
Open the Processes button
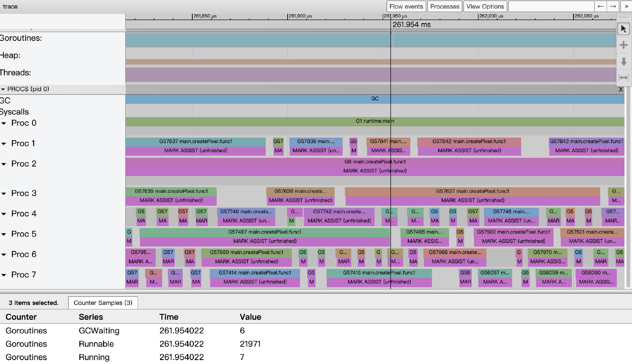(x=444, y=6)
